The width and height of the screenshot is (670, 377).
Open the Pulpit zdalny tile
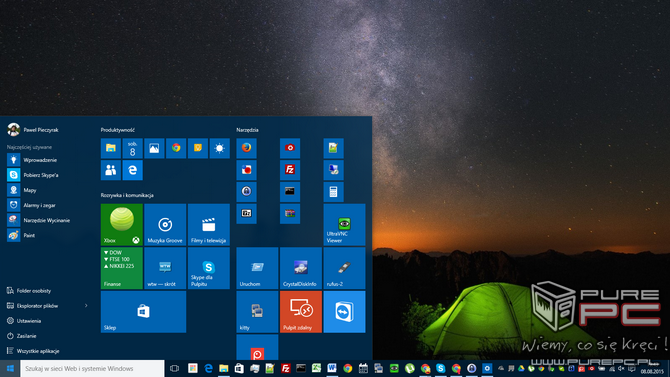[x=301, y=312]
